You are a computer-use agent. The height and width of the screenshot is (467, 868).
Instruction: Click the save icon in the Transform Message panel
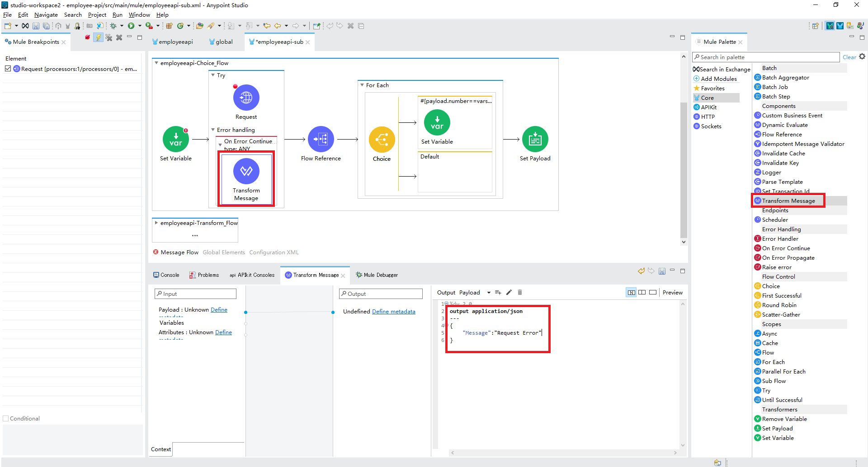click(662, 271)
